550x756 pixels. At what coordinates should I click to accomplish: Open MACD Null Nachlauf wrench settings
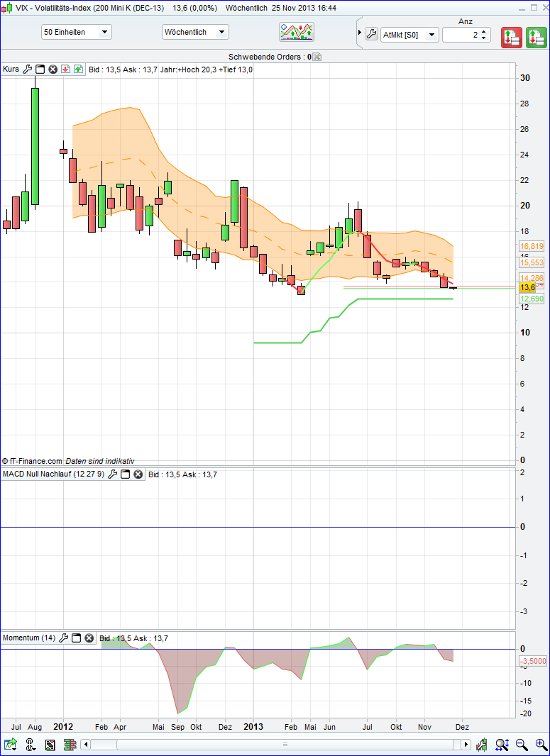click(x=112, y=474)
